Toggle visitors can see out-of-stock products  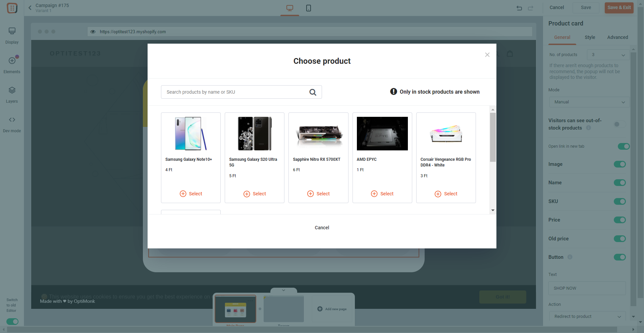620,124
